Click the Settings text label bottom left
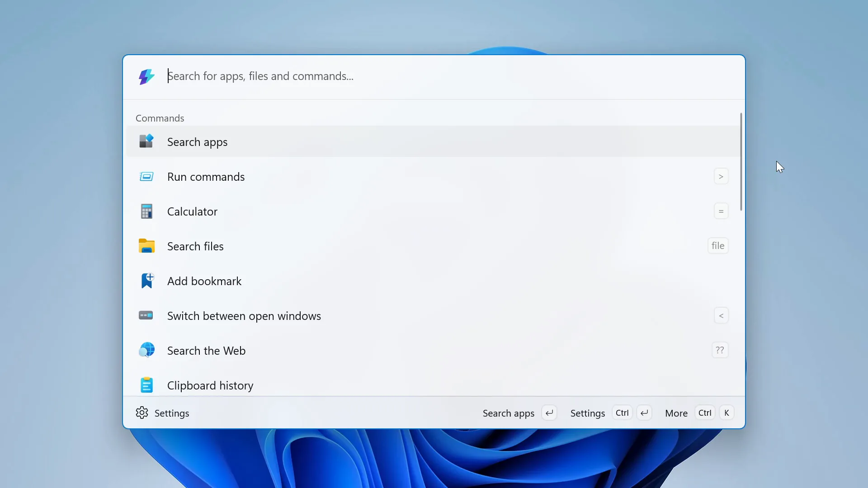Screen dimensions: 868x488 (x=172, y=413)
